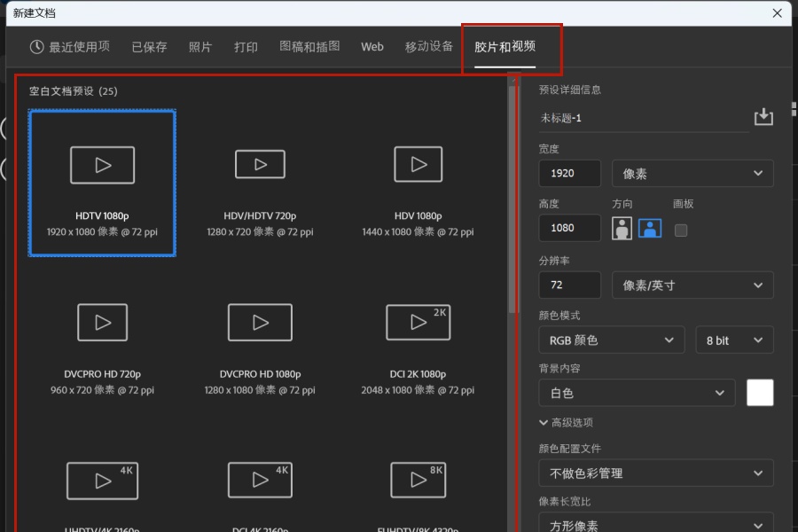Click the document name field 未标题-1
The height and width of the screenshot is (532, 798).
644,118
